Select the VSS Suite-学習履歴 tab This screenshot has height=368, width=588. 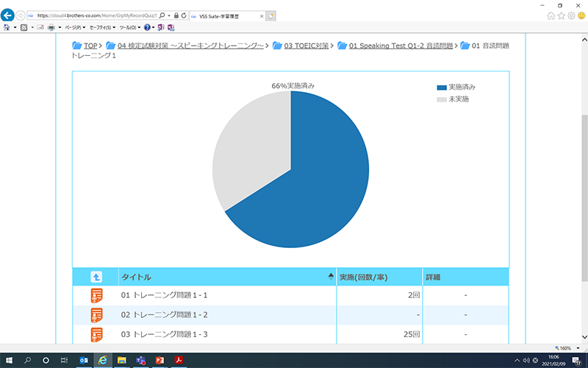point(224,15)
